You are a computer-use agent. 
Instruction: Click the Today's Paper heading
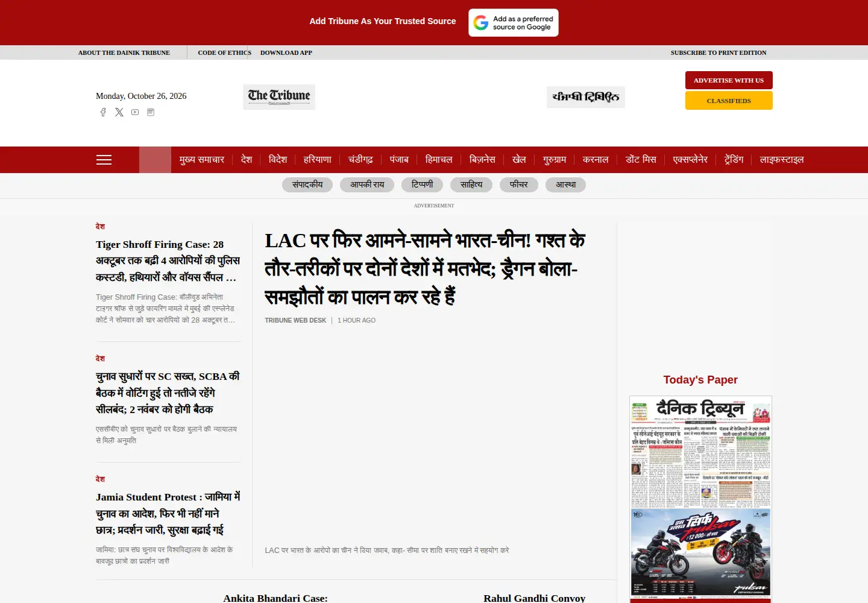(x=700, y=380)
